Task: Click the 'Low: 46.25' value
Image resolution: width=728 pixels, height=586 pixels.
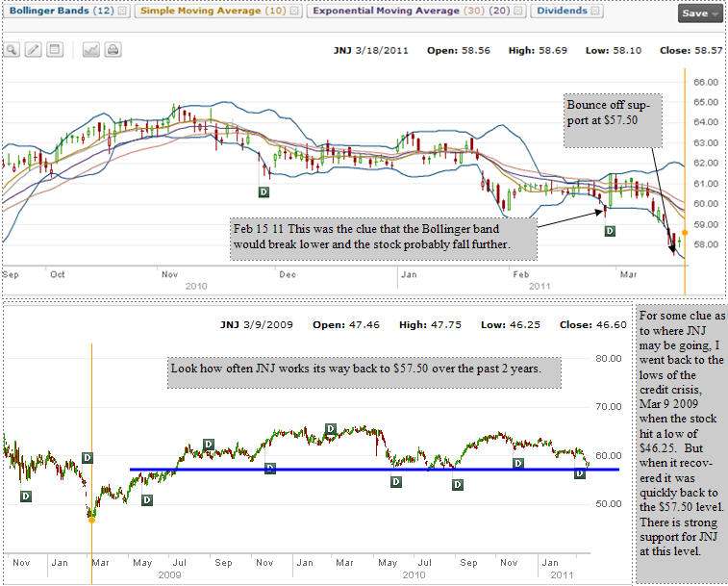Action: click(x=511, y=325)
